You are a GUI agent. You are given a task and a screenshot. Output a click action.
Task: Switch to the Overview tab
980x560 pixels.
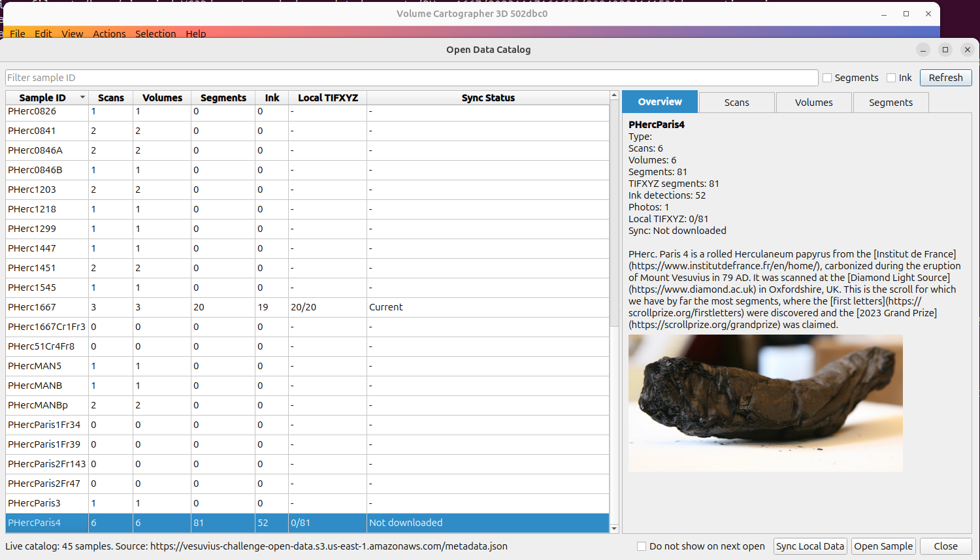[660, 102]
